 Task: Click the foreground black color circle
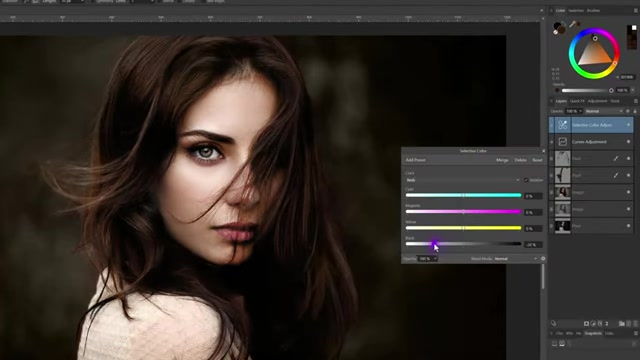[558, 27]
